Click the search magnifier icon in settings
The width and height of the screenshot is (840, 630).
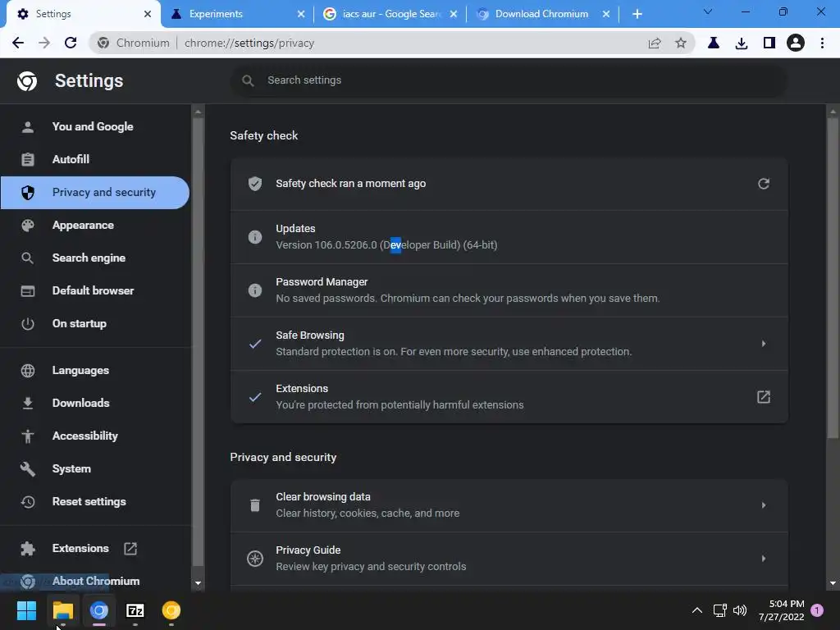(248, 80)
